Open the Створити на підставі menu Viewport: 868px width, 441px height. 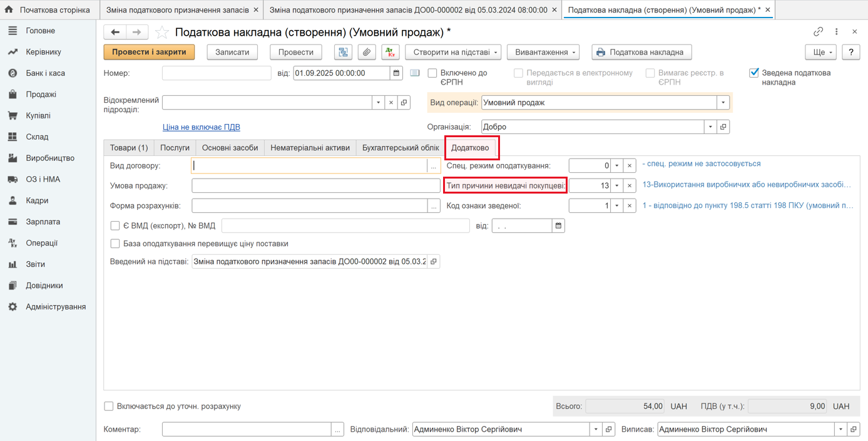pyautogui.click(x=454, y=52)
